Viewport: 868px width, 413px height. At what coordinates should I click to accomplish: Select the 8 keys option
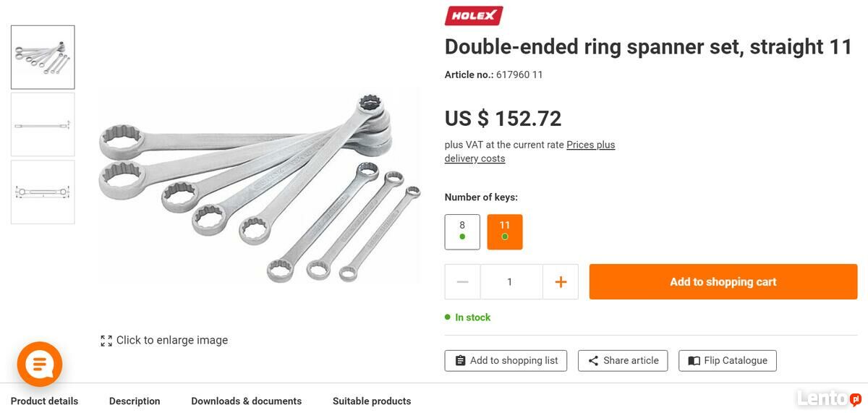(462, 231)
